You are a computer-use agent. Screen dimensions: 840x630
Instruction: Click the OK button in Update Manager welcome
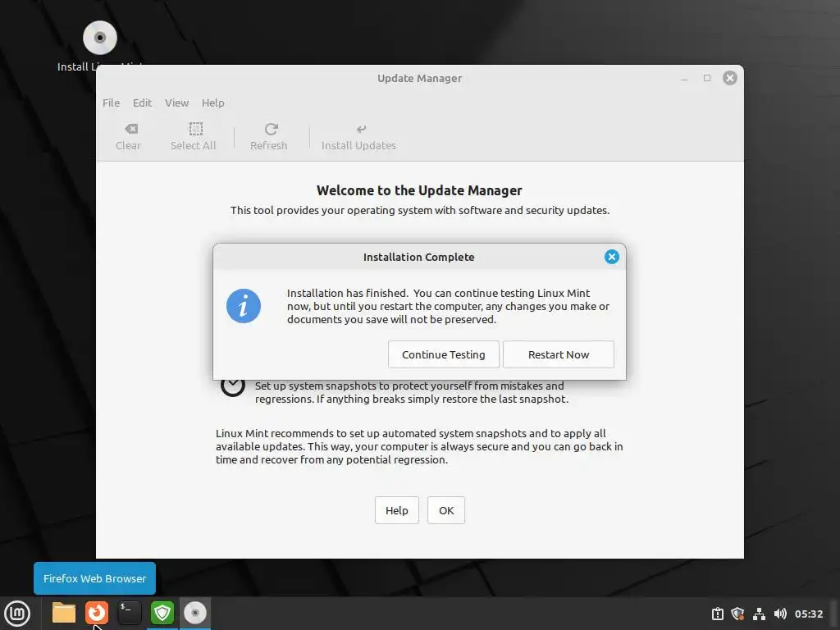coord(445,510)
